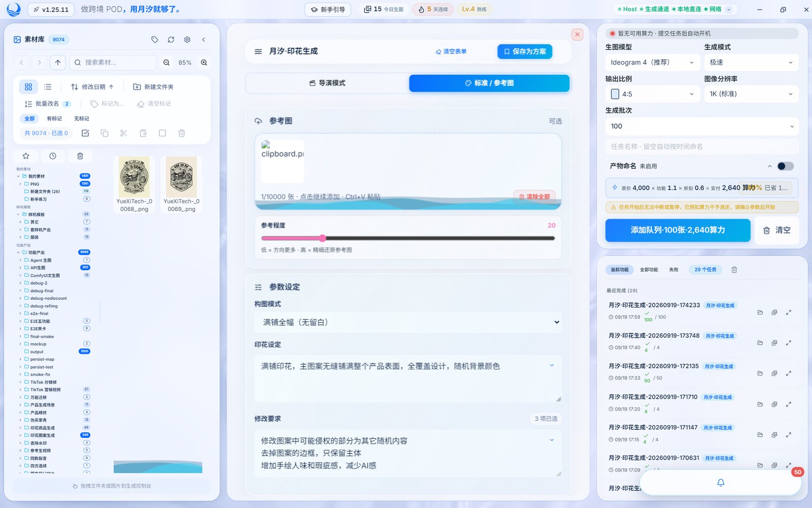812x508 pixels.
Task: Switch the asset view to grid layout
Action: click(x=28, y=87)
